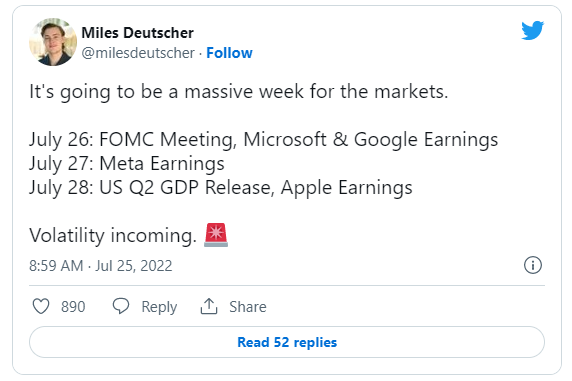Click the 'massive week for the markets' sentence
This screenshot has width=572, height=381.
coord(239,92)
